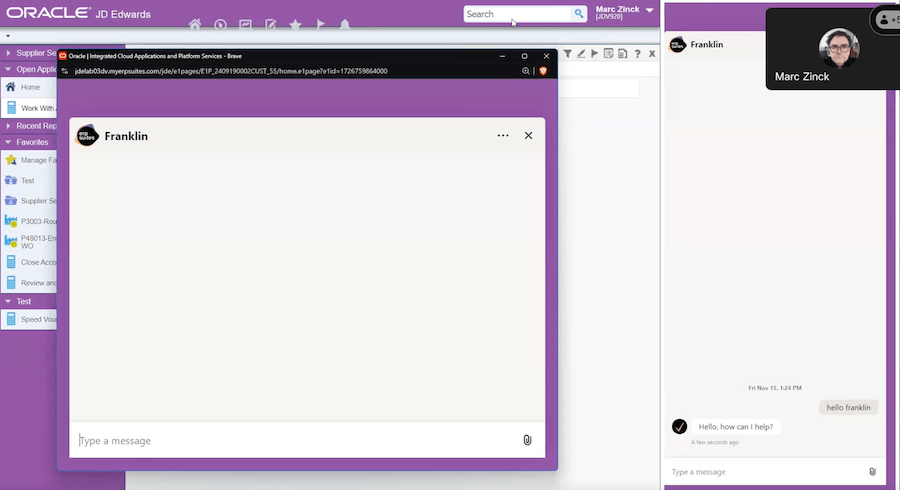Viewport: 900px width, 490px height.
Task: Open Speed Vou... under Test
Action: tap(30, 319)
